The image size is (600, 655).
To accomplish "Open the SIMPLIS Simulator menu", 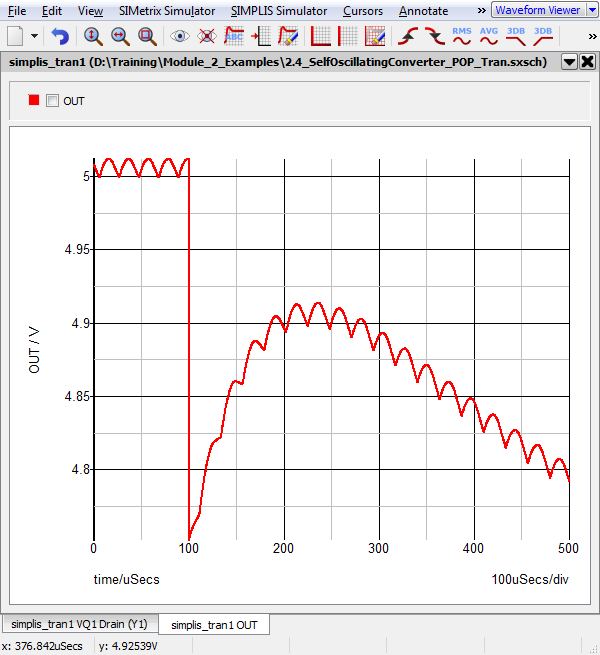I will (x=278, y=11).
